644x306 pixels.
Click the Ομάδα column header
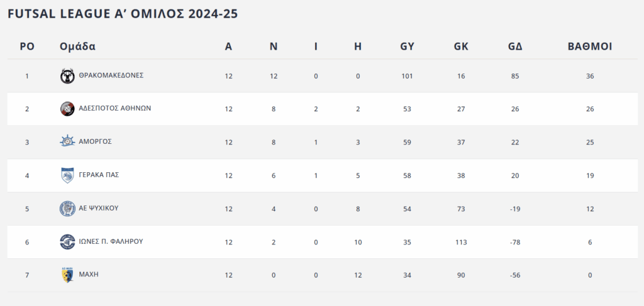coord(77,46)
